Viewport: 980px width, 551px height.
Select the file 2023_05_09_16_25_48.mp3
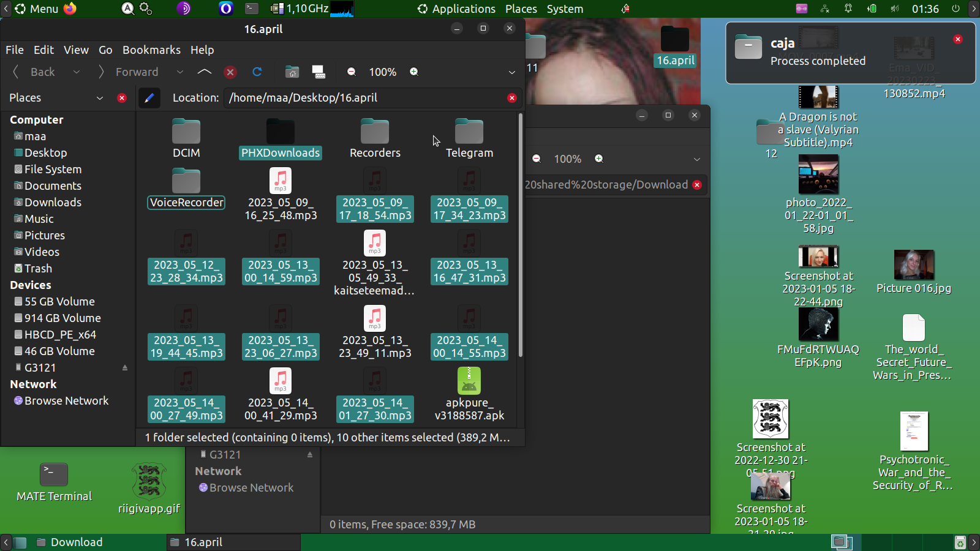281,195
